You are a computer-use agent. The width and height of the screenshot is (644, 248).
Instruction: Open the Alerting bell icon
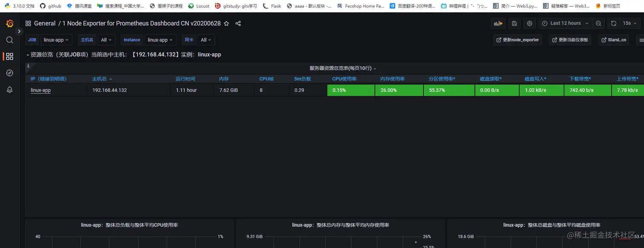(x=9, y=90)
